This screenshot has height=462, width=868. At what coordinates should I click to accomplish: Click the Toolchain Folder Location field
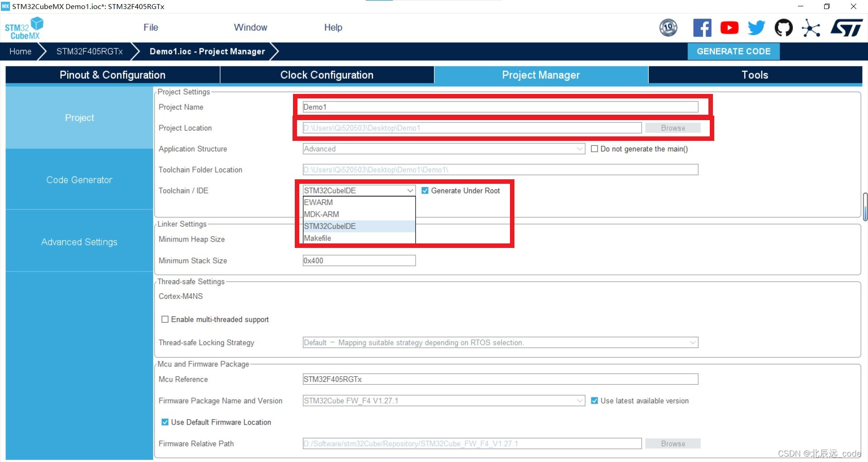tap(500, 170)
